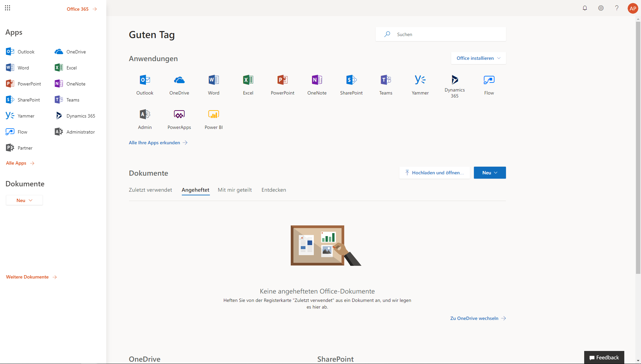Follow the Office 365 link
641x364 pixels.
click(82, 9)
